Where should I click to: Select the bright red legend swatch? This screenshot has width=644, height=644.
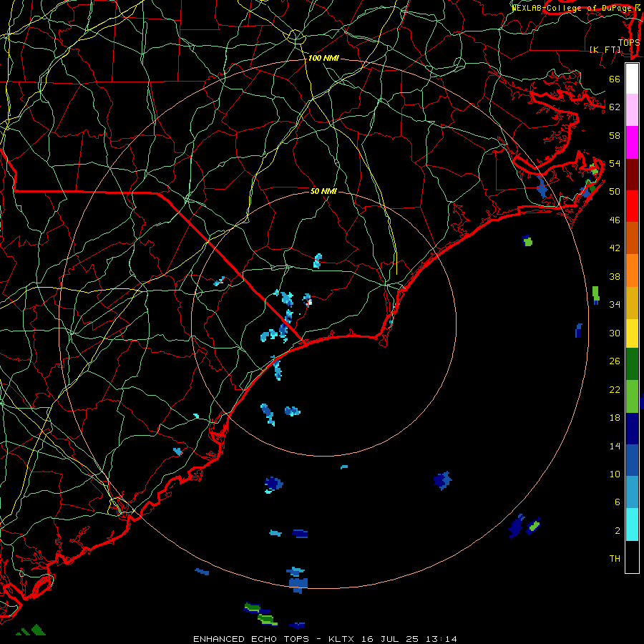[x=632, y=206]
